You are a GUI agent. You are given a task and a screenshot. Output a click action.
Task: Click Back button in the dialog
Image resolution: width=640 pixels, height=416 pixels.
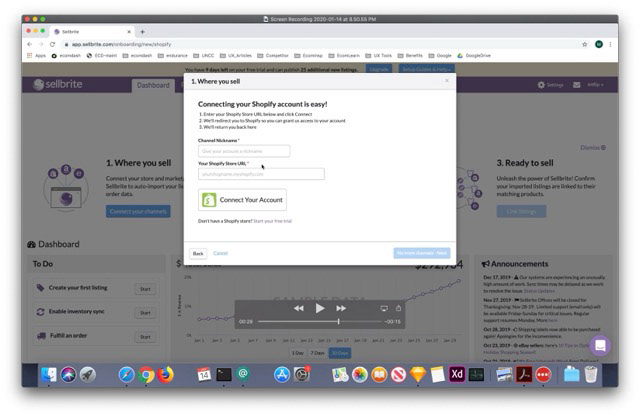(x=198, y=254)
